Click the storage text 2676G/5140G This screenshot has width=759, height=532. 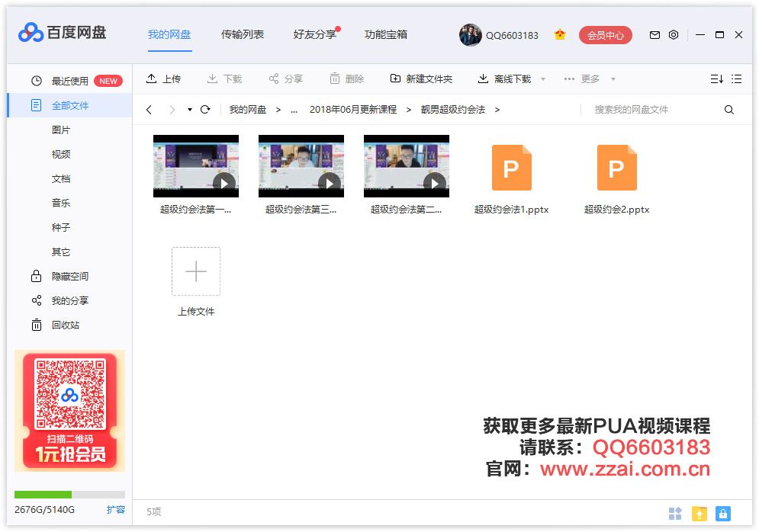(x=44, y=510)
